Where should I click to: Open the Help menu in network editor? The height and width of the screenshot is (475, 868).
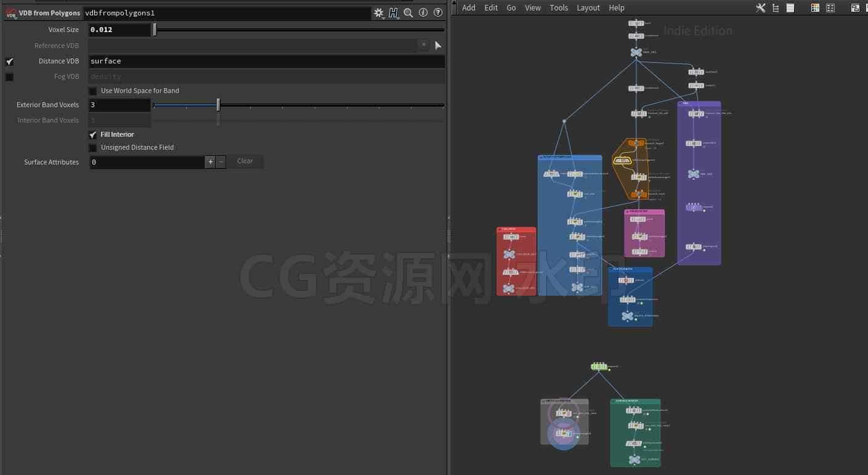point(617,8)
